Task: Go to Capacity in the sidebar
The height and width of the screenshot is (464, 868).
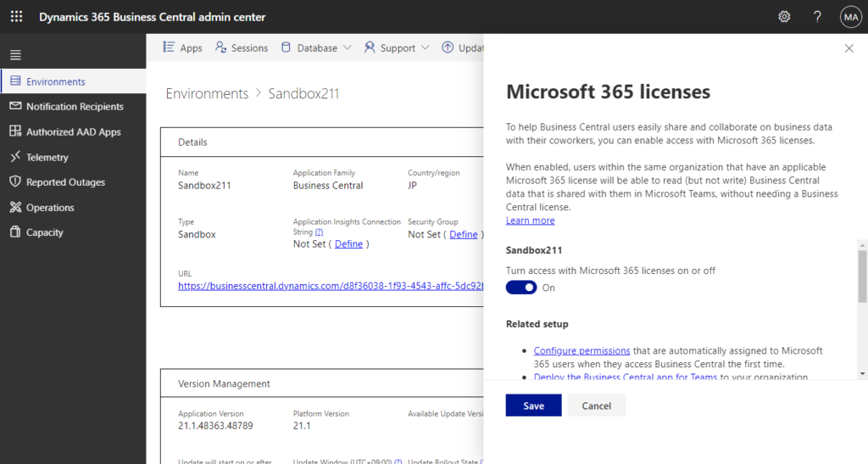Action: (x=44, y=232)
